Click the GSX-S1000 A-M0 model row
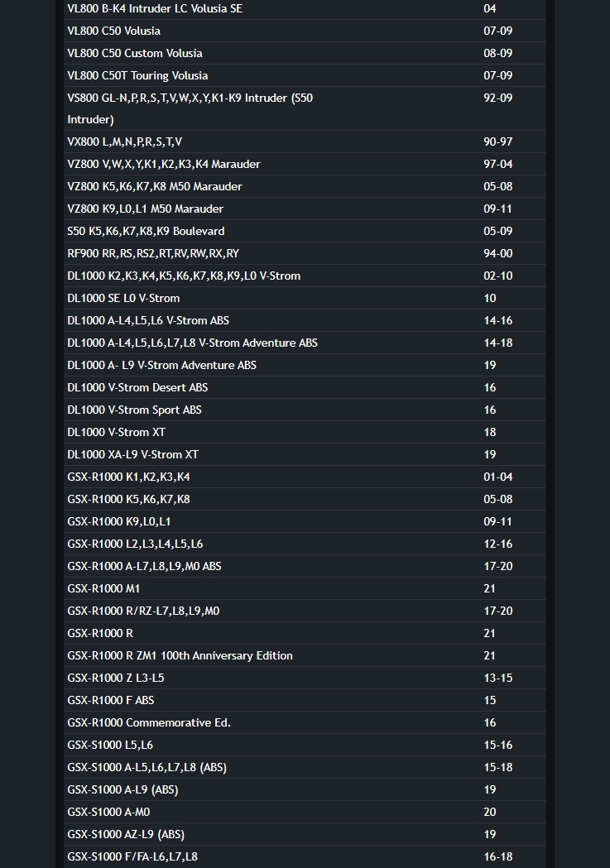 click(x=108, y=812)
